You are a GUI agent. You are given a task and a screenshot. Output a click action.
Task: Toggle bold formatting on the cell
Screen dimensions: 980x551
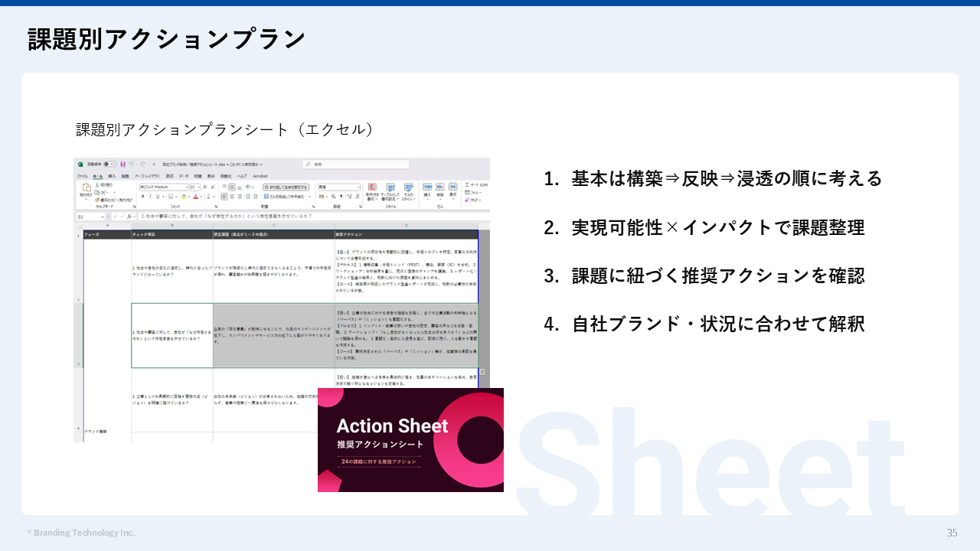click(143, 195)
